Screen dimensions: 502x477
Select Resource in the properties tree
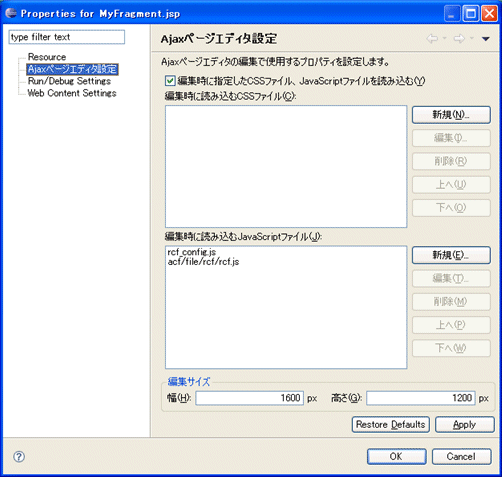coord(47,57)
